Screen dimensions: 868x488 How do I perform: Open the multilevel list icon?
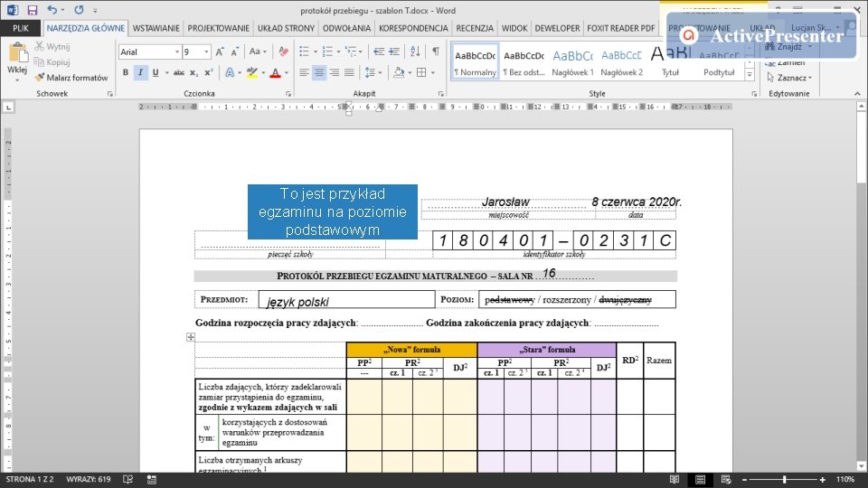(x=351, y=52)
